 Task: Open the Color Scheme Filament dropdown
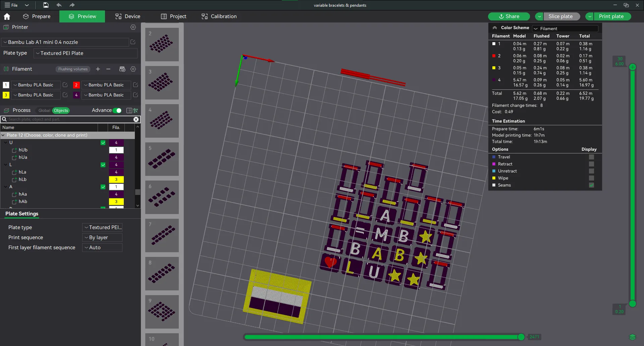[x=565, y=29]
